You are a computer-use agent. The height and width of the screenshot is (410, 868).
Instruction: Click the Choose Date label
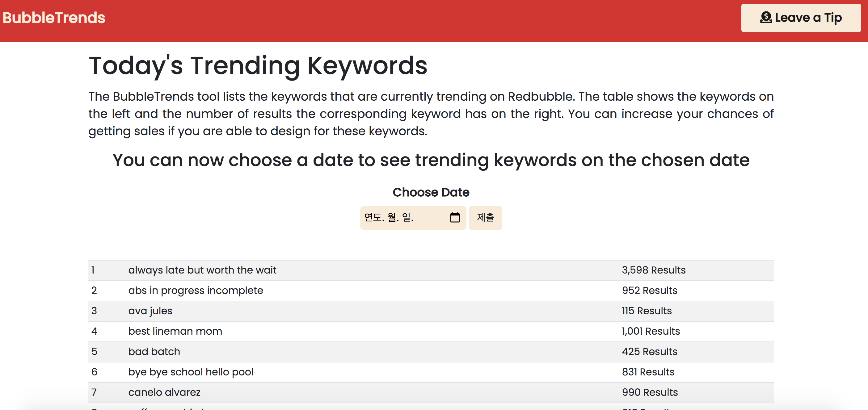pyautogui.click(x=431, y=192)
